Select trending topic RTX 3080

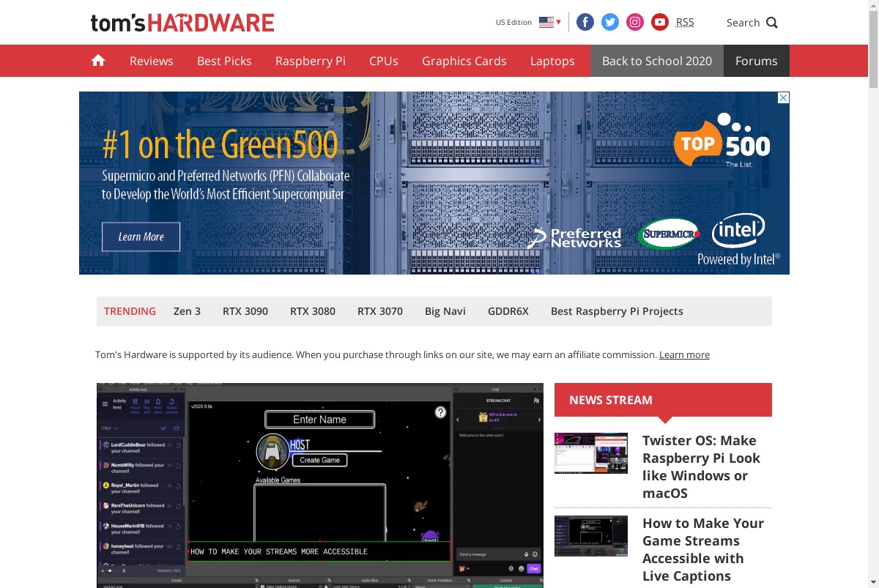(313, 311)
